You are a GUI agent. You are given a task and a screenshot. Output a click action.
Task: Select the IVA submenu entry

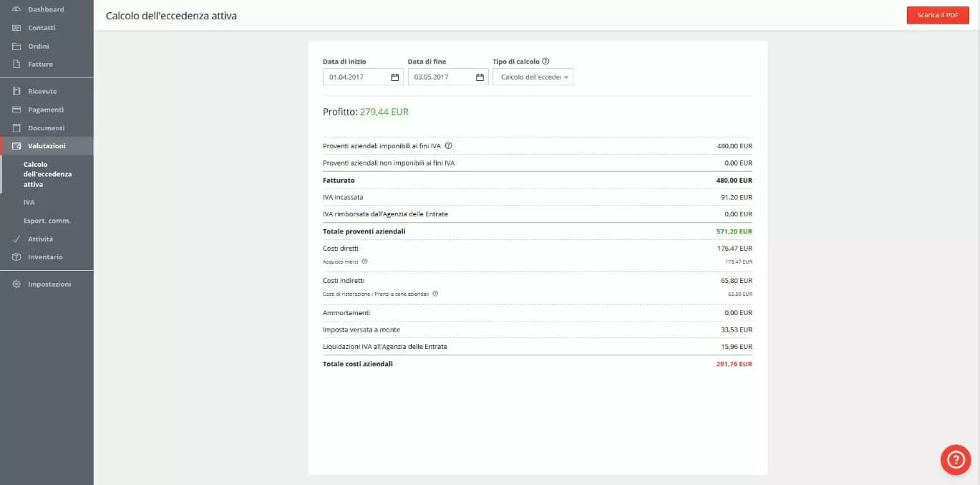click(x=29, y=203)
